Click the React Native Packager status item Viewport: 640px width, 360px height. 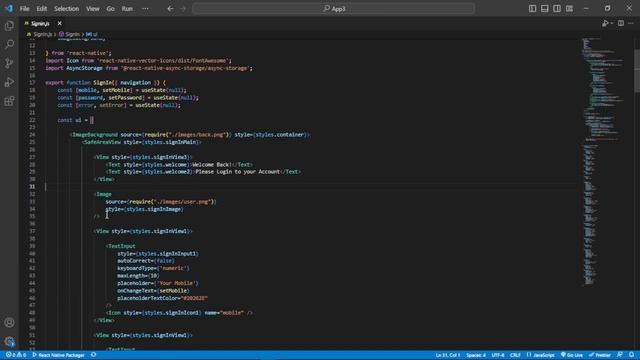point(58,355)
